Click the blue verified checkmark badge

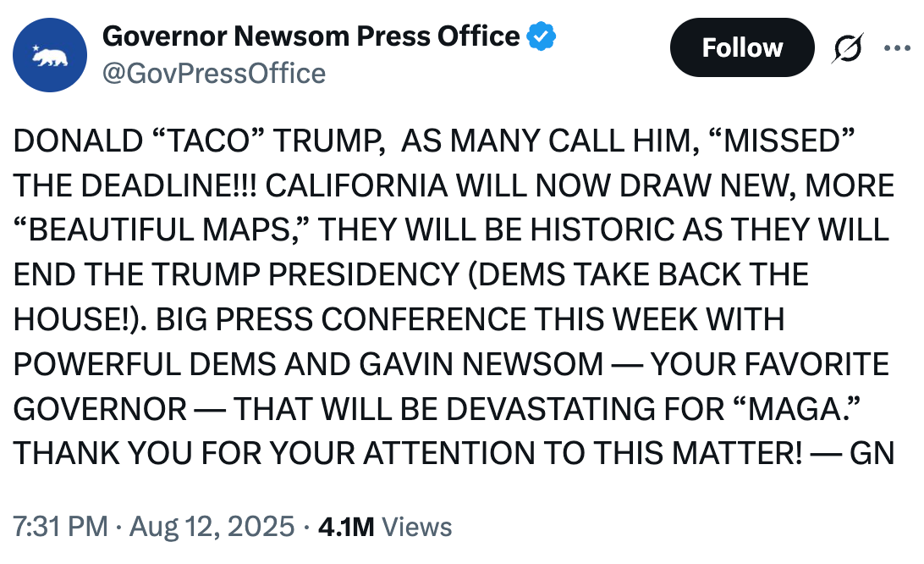pos(542,36)
